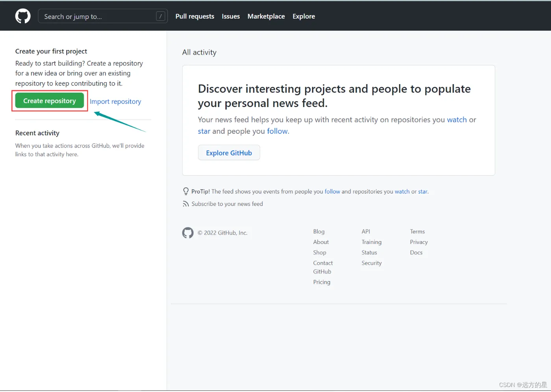Click the slash shortcut icon in search box

(160, 16)
